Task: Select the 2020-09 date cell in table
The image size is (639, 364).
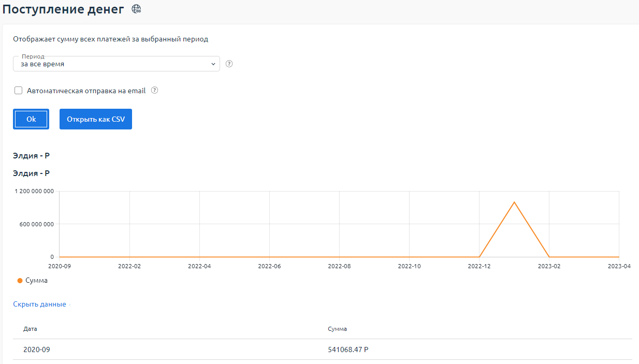Action: [x=36, y=350]
